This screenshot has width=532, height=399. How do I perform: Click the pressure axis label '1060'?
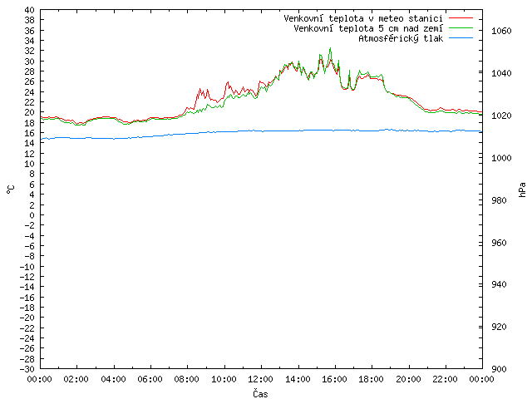click(x=501, y=32)
